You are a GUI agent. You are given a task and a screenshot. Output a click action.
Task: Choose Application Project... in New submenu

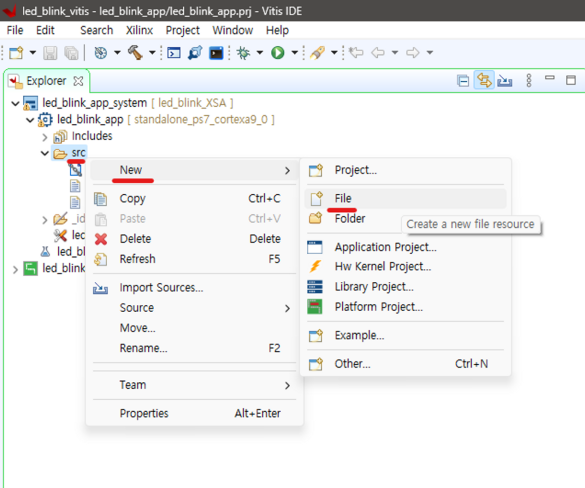405,247
